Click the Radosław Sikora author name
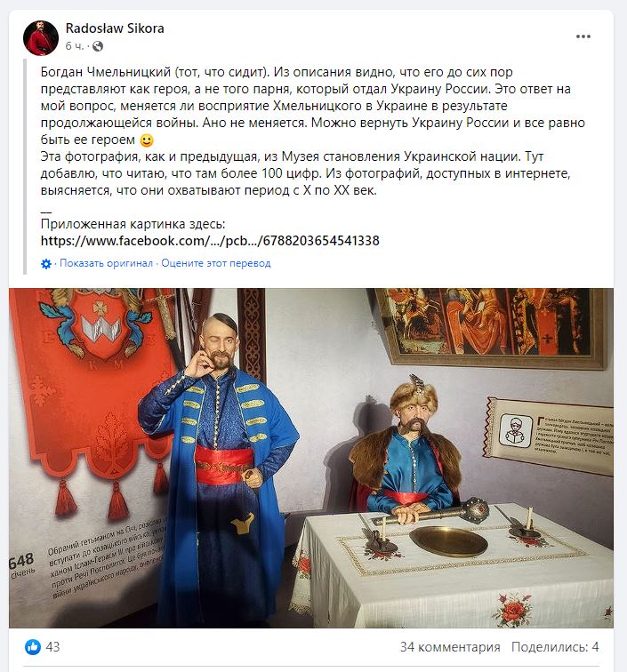This screenshot has width=627, height=672. click(115, 28)
